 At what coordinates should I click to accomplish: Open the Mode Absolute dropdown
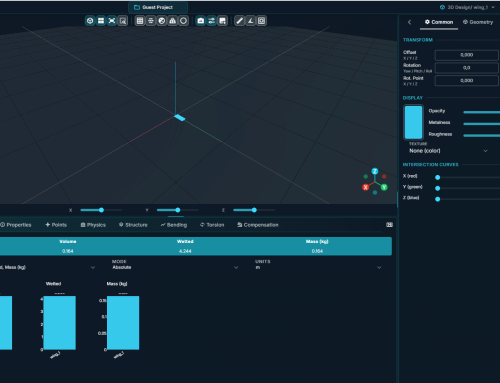pos(175,267)
